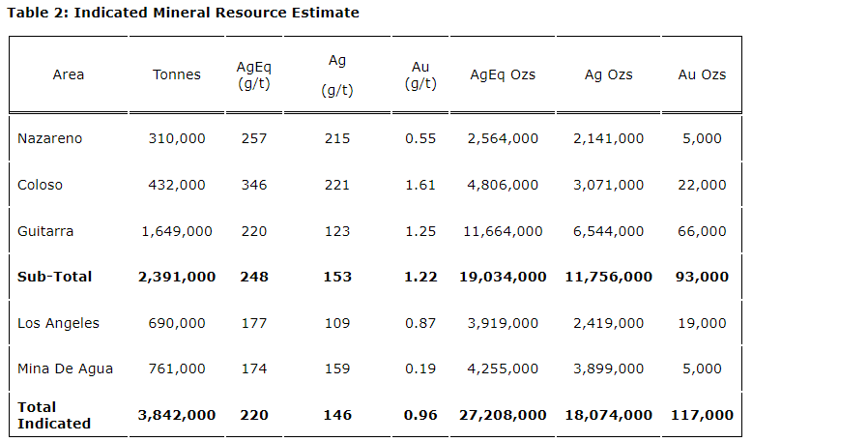Click Total Indicated AgEq ounces '27,208,000'
868x442 pixels.
coord(503,416)
